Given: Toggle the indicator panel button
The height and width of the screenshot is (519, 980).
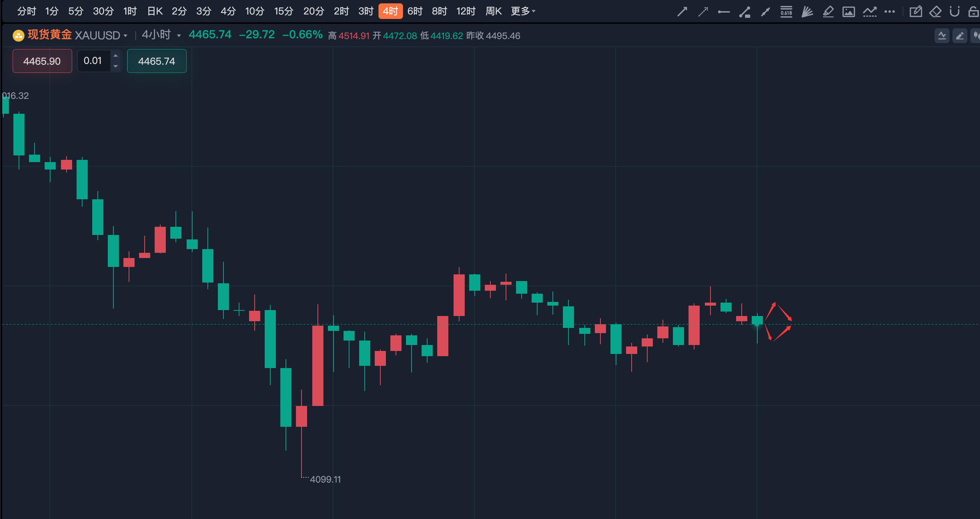Looking at the screenshot, I should (942, 36).
